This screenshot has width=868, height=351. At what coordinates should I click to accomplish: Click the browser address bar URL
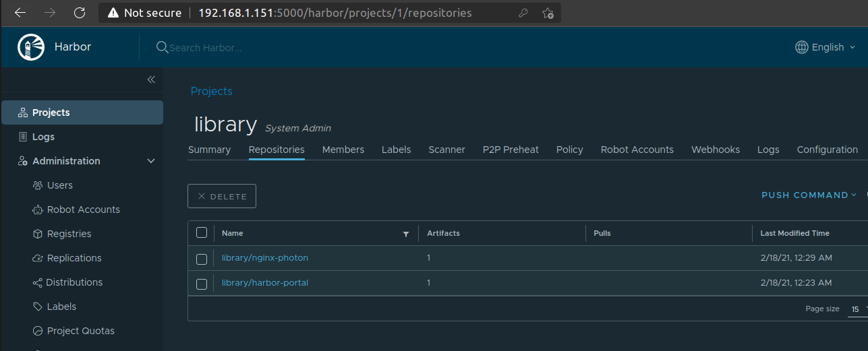pyautogui.click(x=335, y=13)
